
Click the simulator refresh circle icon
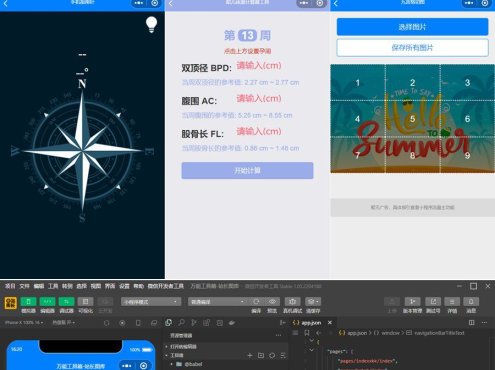(x=106, y=323)
